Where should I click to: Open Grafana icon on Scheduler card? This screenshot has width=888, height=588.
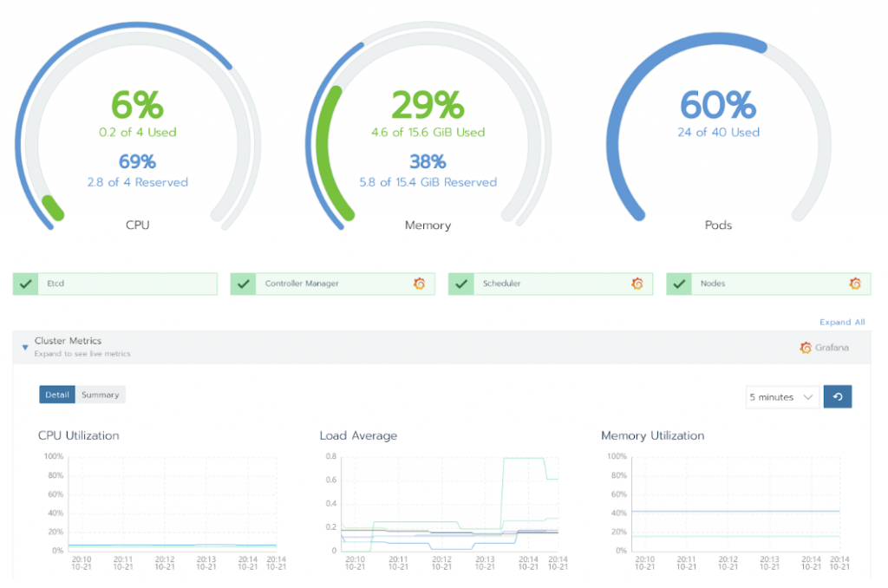pos(637,284)
